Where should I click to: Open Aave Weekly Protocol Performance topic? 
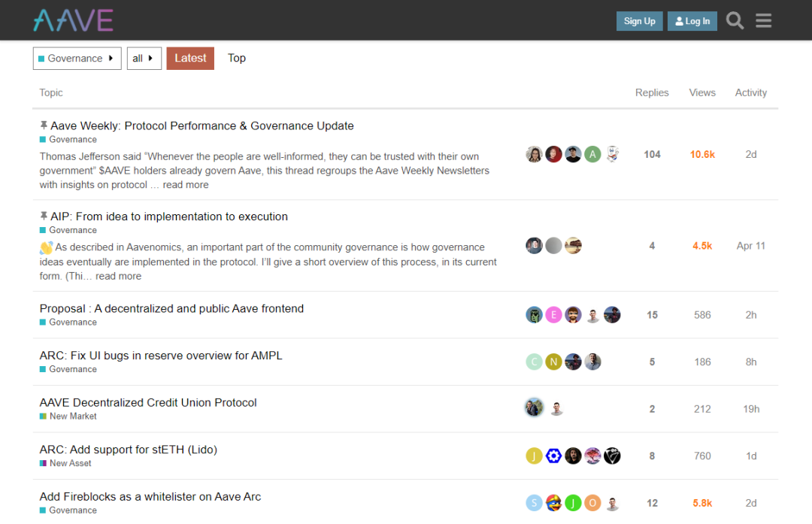click(x=202, y=126)
